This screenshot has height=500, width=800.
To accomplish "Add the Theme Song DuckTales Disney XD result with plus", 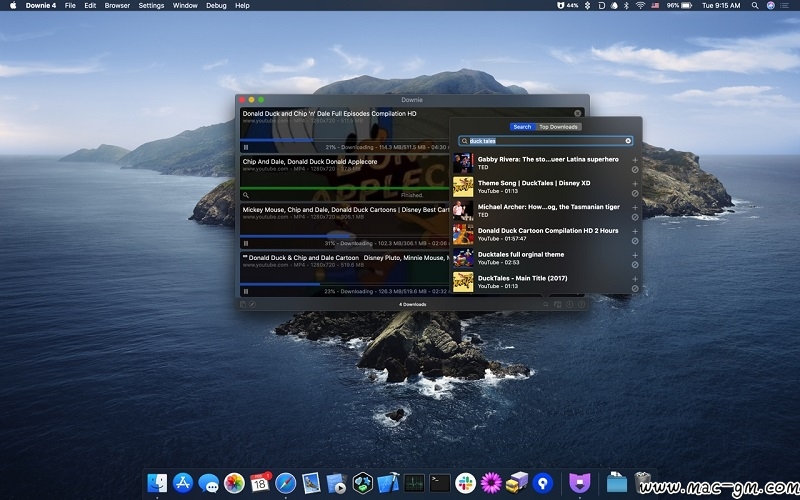I will tap(635, 184).
